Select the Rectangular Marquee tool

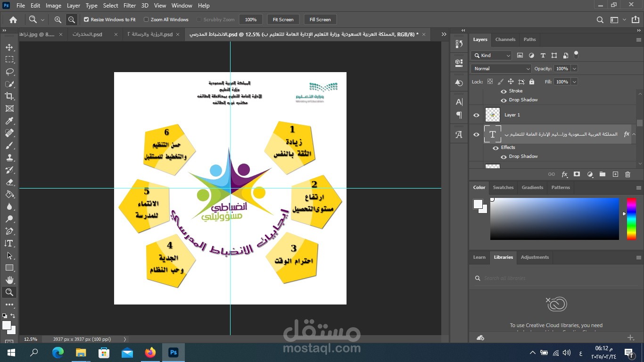[9, 59]
